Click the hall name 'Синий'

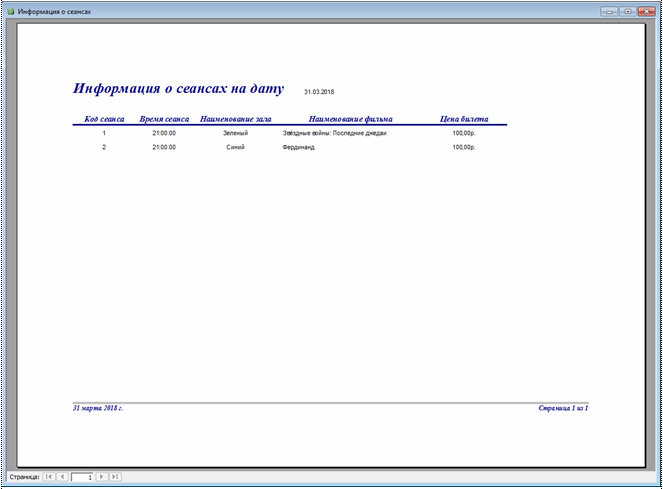coord(236,147)
